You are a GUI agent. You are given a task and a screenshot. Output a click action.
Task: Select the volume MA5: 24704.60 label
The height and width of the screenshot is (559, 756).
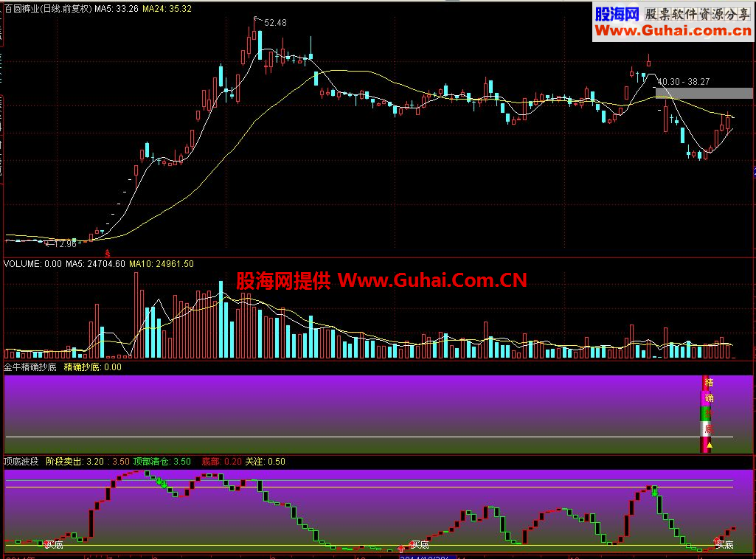pyautogui.click(x=95, y=264)
